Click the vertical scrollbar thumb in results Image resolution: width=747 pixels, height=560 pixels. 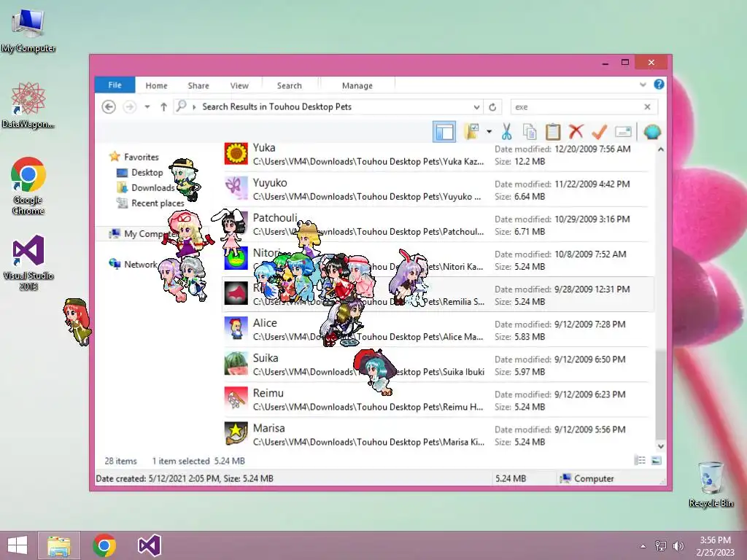coord(660,393)
